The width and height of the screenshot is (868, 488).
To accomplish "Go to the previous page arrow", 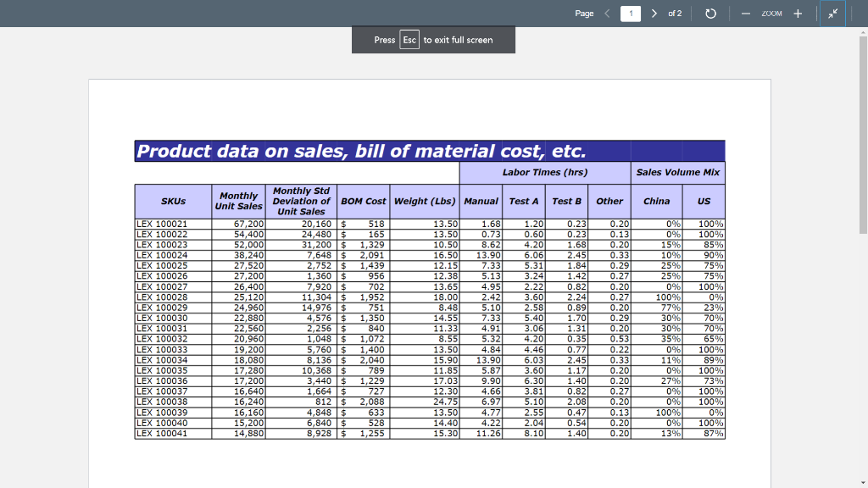I will pyautogui.click(x=607, y=14).
